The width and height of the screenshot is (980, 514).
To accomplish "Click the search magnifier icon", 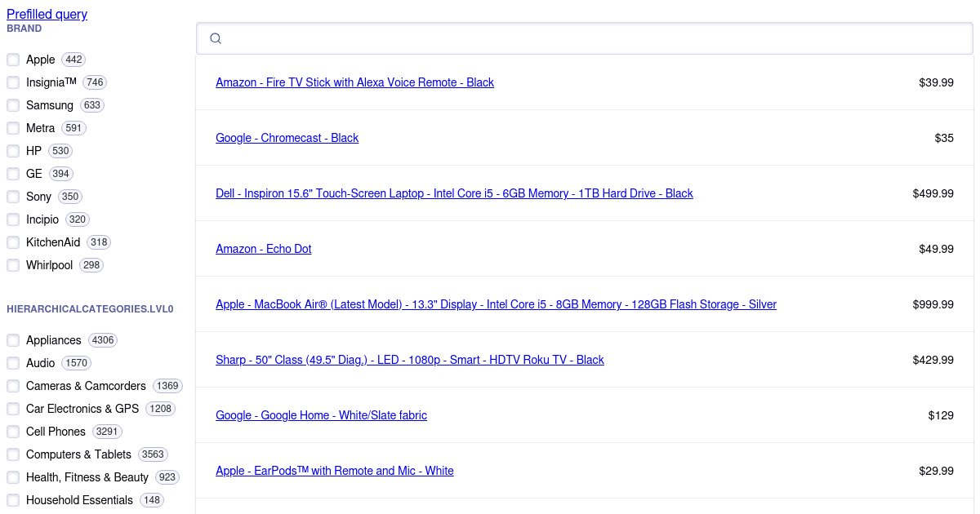I will (216, 38).
